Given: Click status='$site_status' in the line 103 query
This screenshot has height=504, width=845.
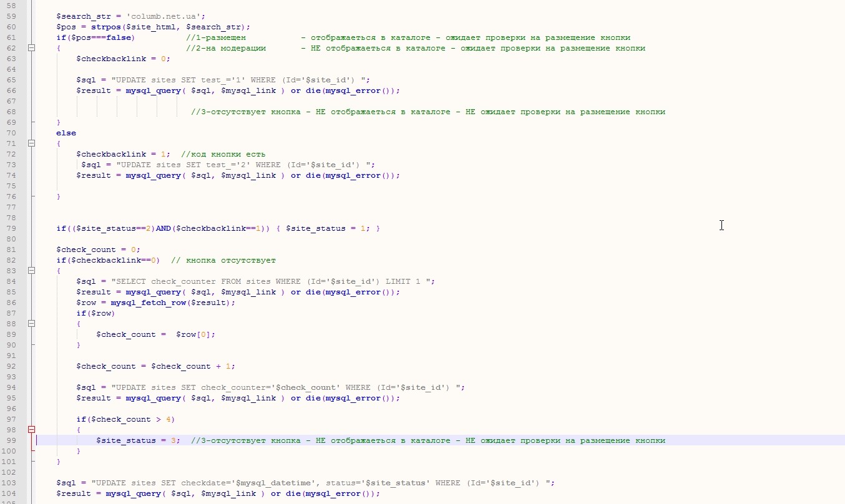Looking at the screenshot, I should coord(376,483).
